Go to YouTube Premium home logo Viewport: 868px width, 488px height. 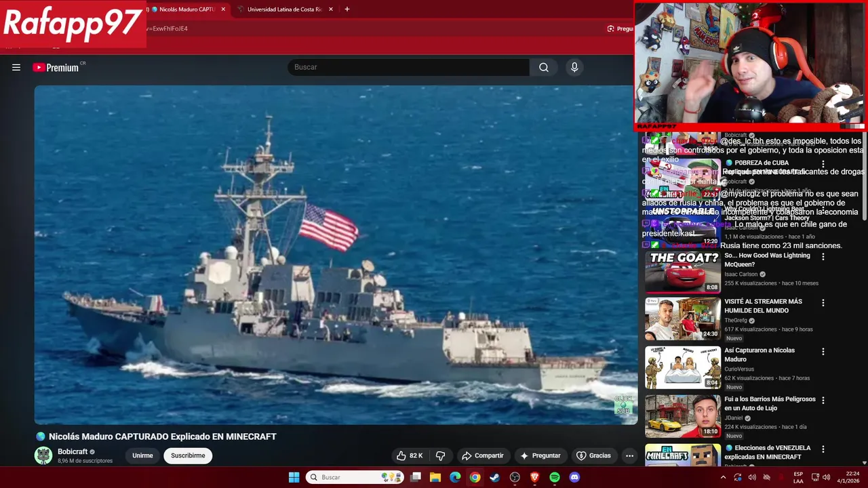point(56,67)
